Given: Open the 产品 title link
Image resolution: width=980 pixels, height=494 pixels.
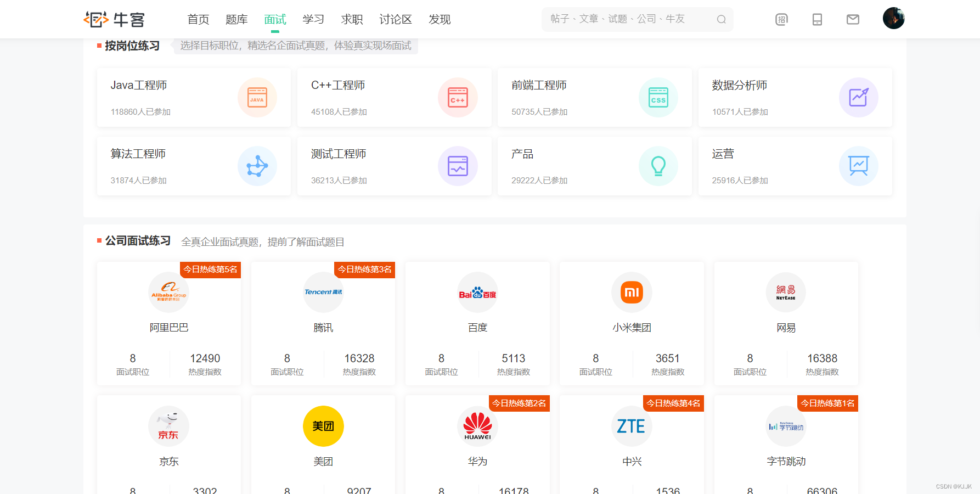Looking at the screenshot, I should [x=522, y=154].
